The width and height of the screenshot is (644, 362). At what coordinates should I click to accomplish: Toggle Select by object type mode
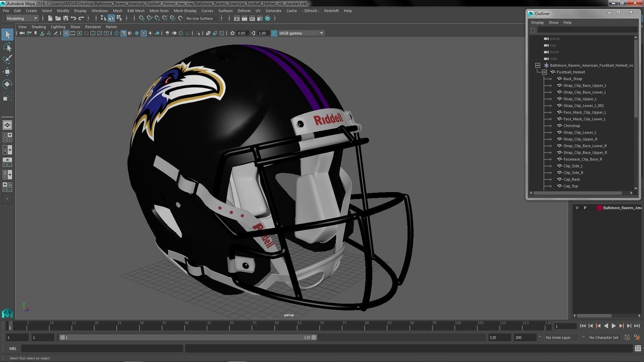coord(111,18)
